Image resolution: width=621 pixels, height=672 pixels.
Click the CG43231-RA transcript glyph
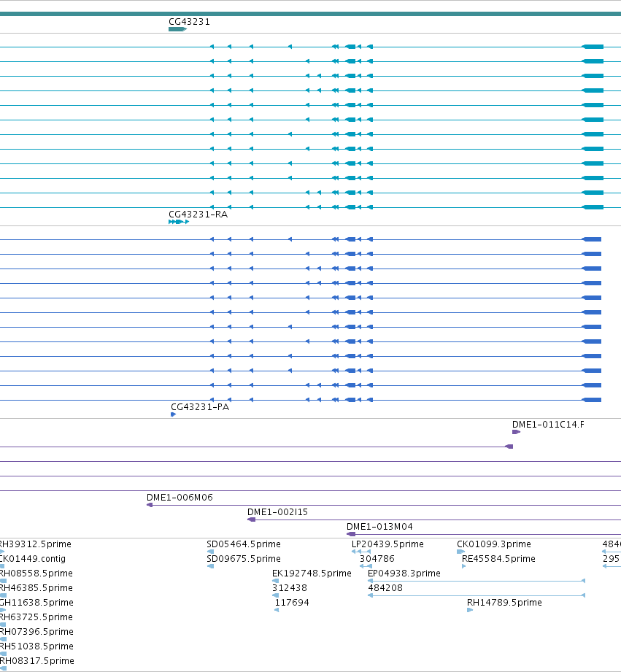tap(179, 222)
